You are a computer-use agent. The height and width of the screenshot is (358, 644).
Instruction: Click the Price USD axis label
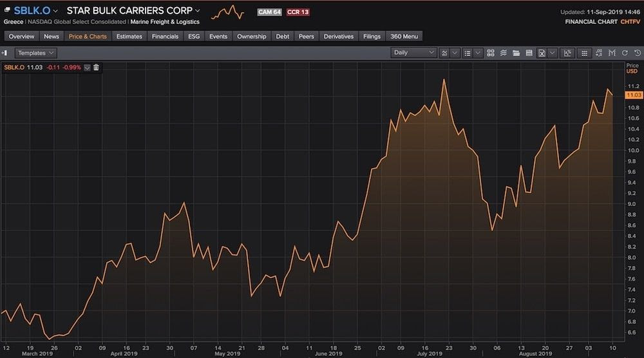coord(632,68)
